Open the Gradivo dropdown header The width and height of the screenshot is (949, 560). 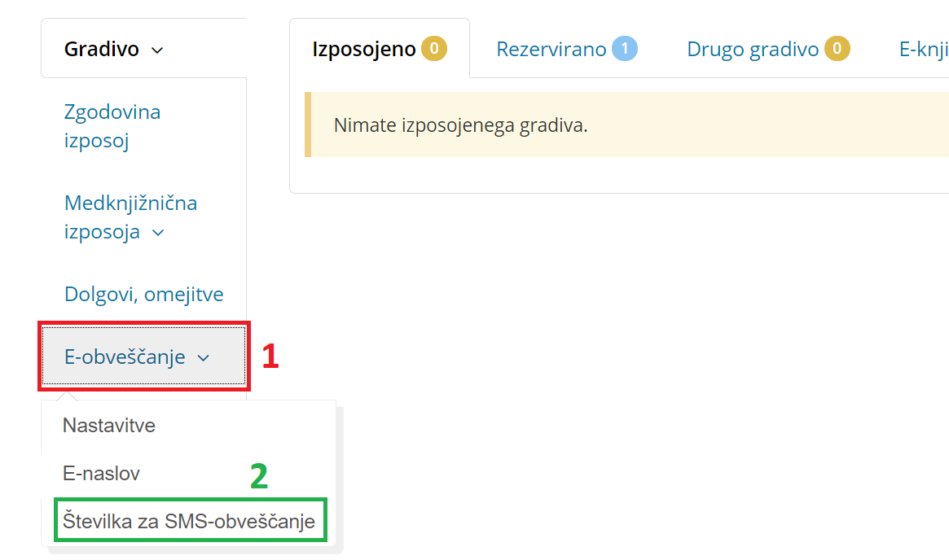point(144,48)
